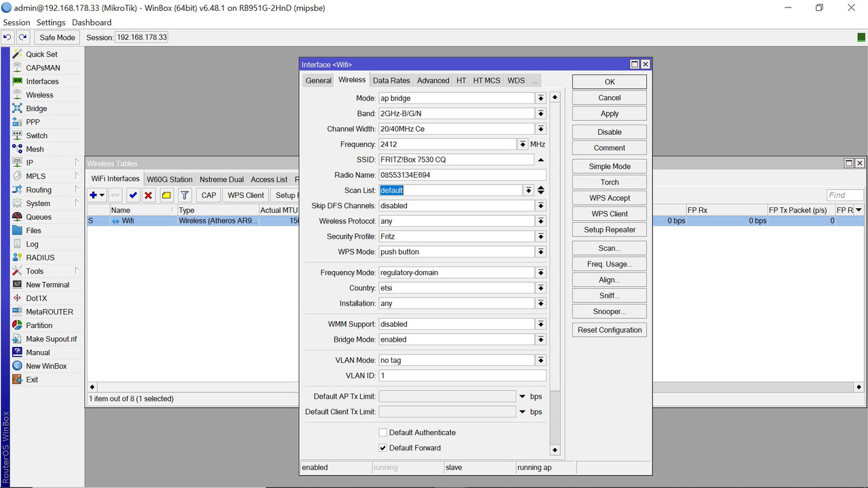The width and height of the screenshot is (868, 488).
Task: Click the scroll-down arrow in the Interface dialog
Action: [x=555, y=450]
